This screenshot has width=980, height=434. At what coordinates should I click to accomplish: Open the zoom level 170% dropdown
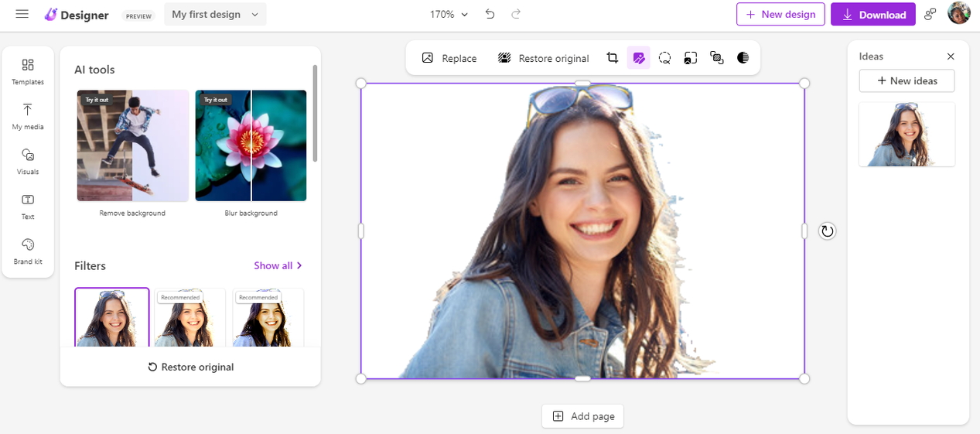tap(449, 14)
